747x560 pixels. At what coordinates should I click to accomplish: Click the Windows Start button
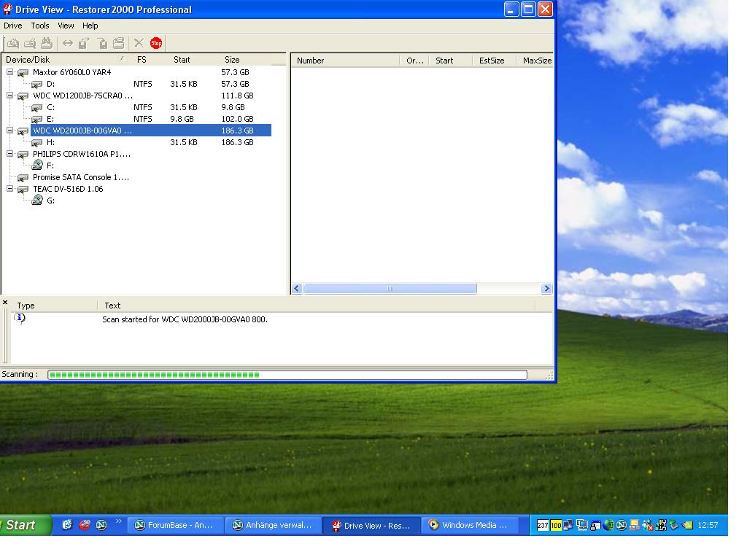click(x=25, y=525)
